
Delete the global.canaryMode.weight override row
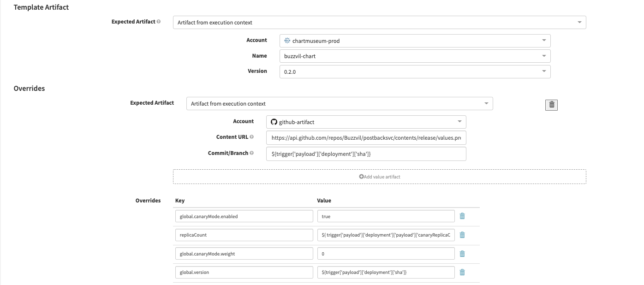coord(462,254)
